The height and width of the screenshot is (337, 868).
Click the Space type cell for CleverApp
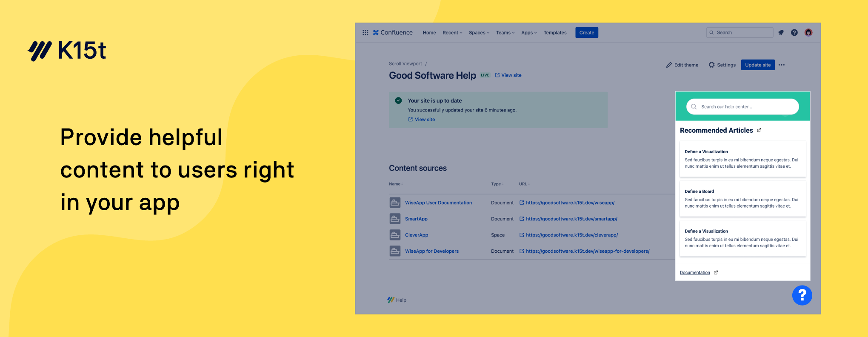tap(498, 235)
